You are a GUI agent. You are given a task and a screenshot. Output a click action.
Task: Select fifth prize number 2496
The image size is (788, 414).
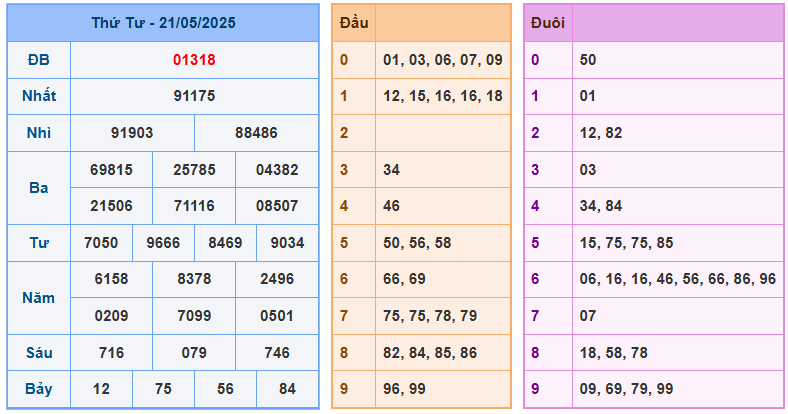[277, 279]
